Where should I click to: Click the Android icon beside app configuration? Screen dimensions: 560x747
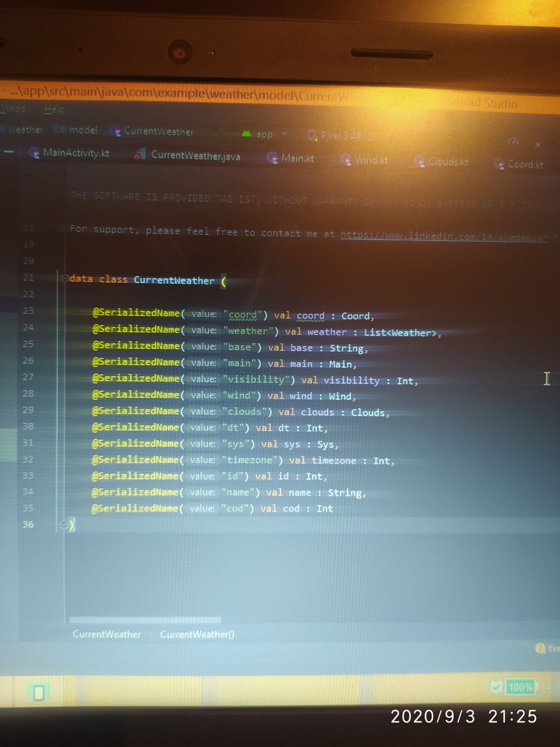[247, 134]
